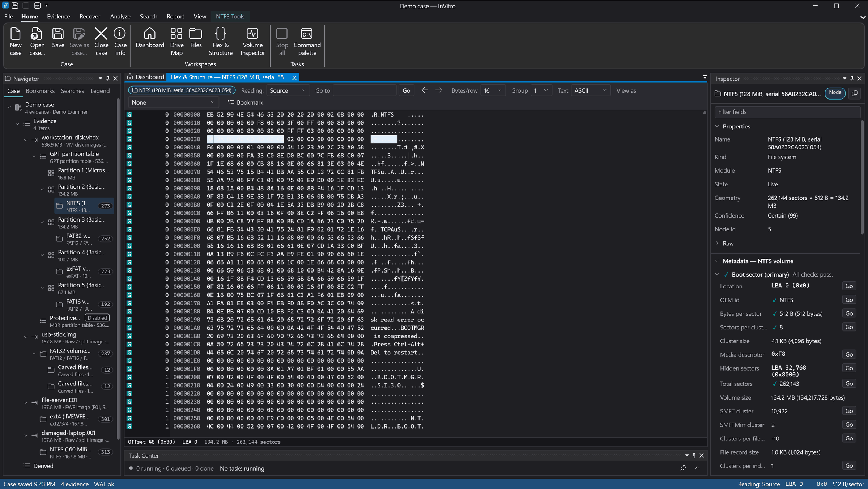Open the Command palette
The width and height of the screenshot is (868, 489).
point(307,41)
